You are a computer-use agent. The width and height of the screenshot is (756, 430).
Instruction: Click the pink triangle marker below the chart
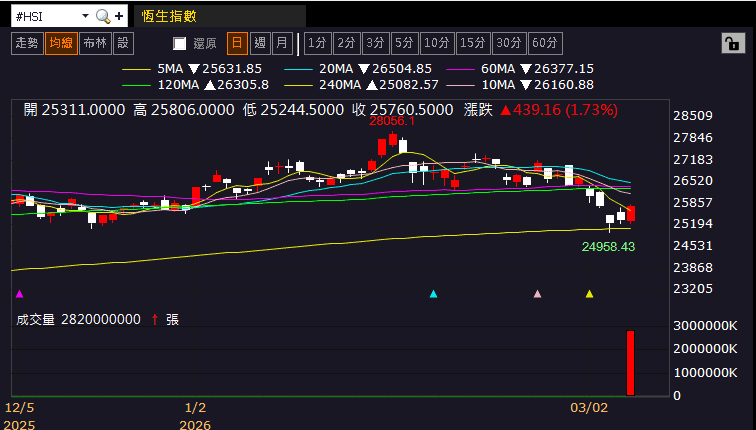pyautogui.click(x=538, y=294)
